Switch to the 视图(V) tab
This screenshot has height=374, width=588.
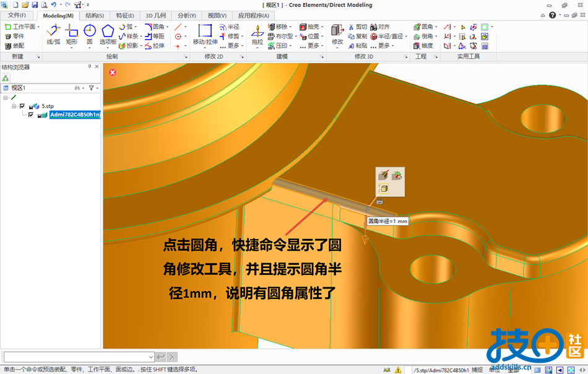tap(217, 15)
